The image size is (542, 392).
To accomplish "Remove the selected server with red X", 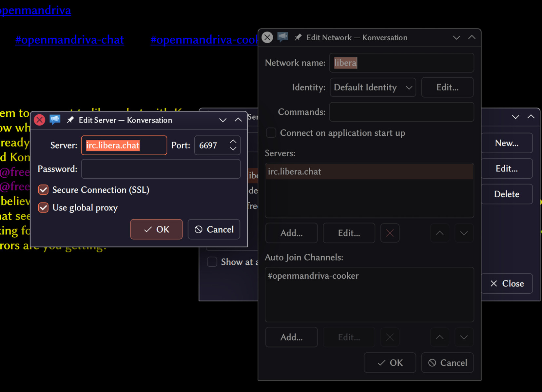I will coord(390,233).
